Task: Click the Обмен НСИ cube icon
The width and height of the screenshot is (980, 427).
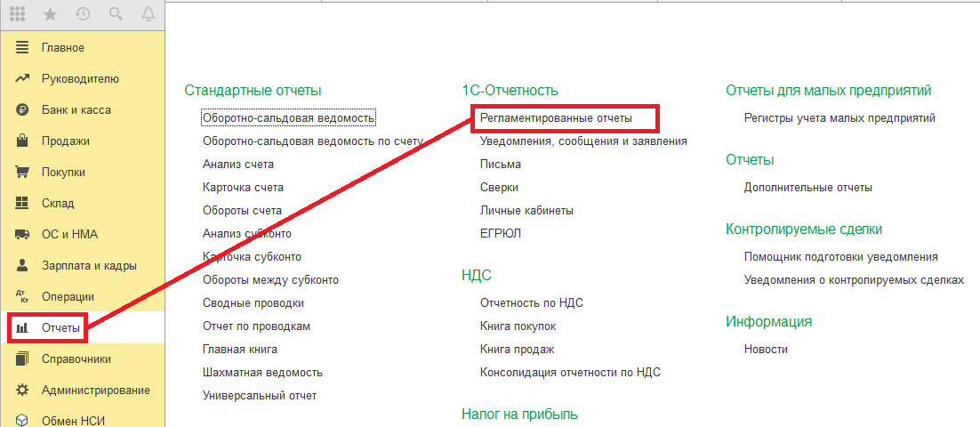Action: coord(22,420)
